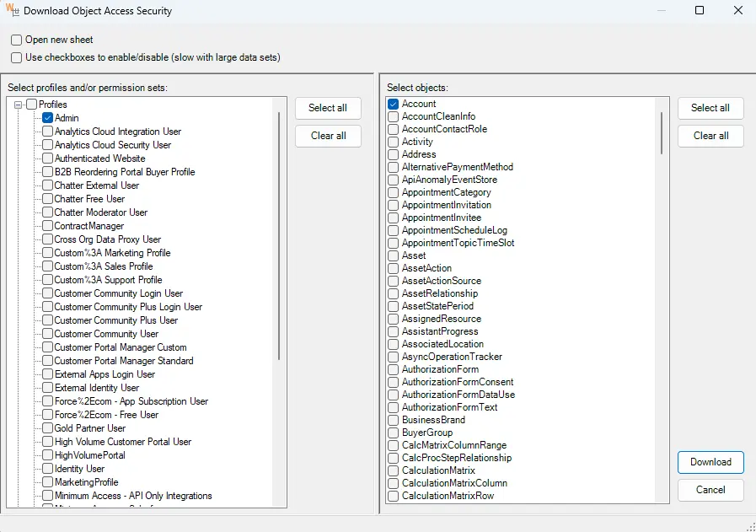
Task: Click the profiles list vertical scrollbar
Action: coord(279,228)
